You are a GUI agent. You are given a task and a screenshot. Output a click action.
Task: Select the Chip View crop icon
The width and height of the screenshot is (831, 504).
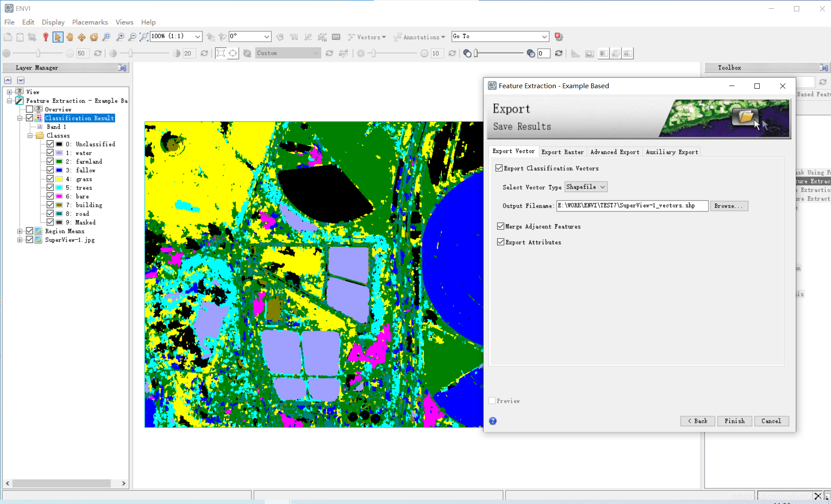coord(32,37)
